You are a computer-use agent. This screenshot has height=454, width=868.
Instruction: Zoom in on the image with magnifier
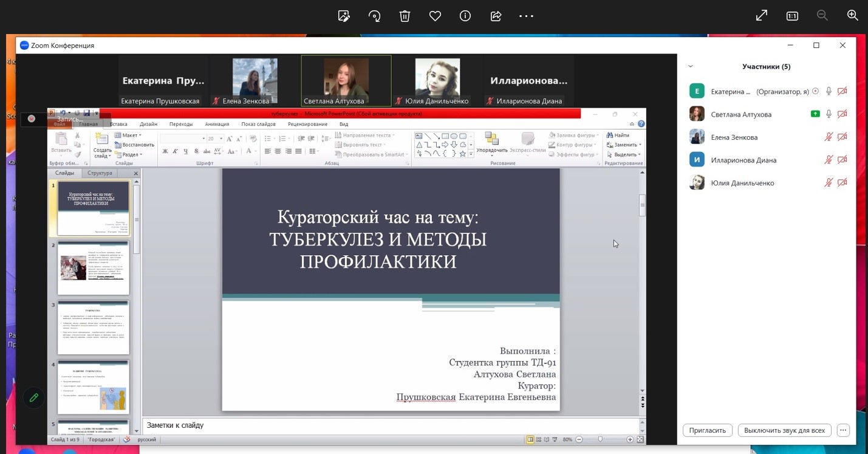(x=852, y=16)
